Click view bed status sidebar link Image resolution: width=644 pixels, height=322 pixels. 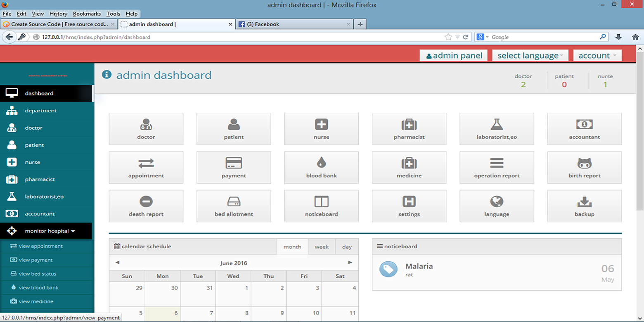click(38, 274)
